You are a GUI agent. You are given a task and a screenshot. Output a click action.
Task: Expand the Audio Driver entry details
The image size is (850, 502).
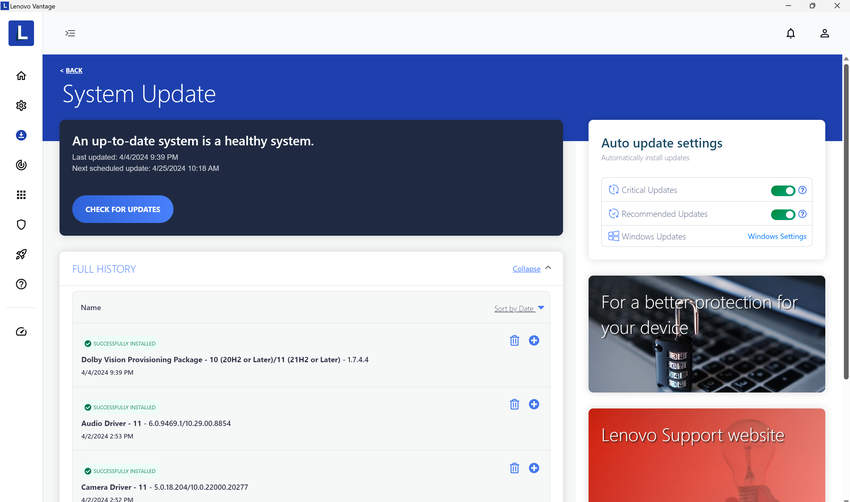(534, 404)
